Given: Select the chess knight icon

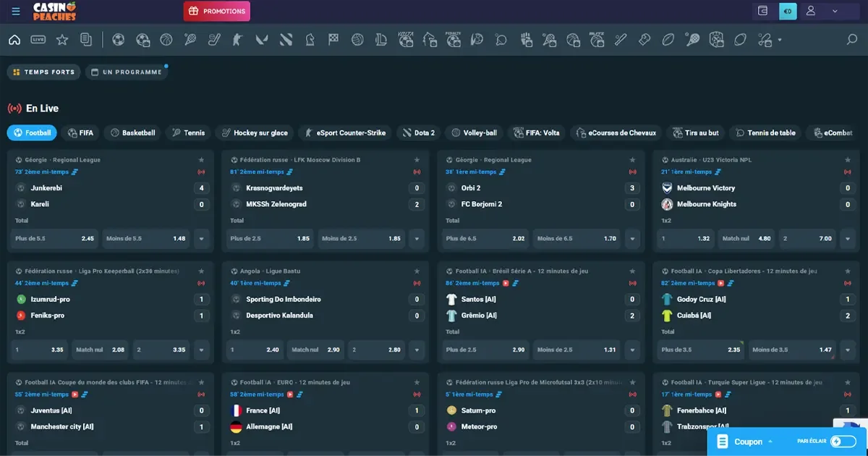Looking at the screenshot, I should tap(310, 40).
